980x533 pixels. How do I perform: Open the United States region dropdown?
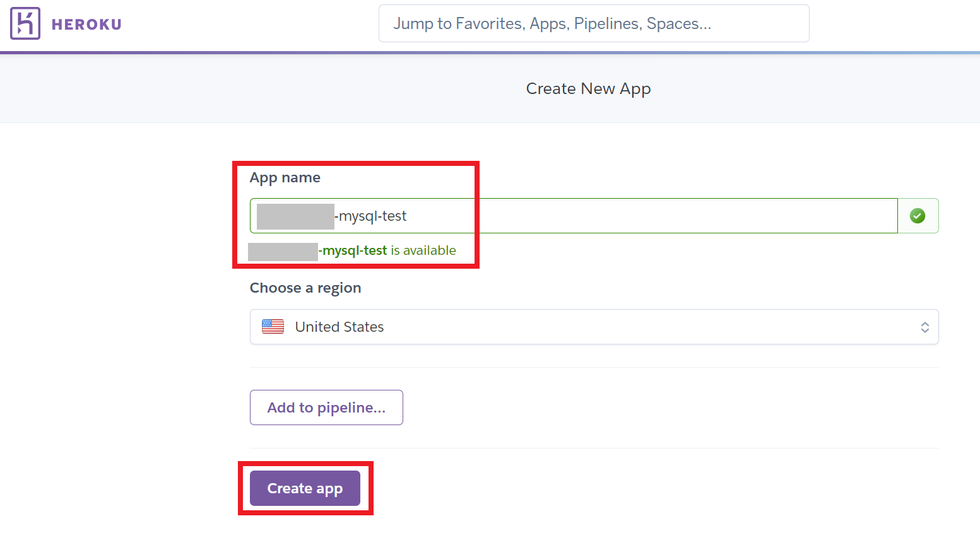coord(594,327)
